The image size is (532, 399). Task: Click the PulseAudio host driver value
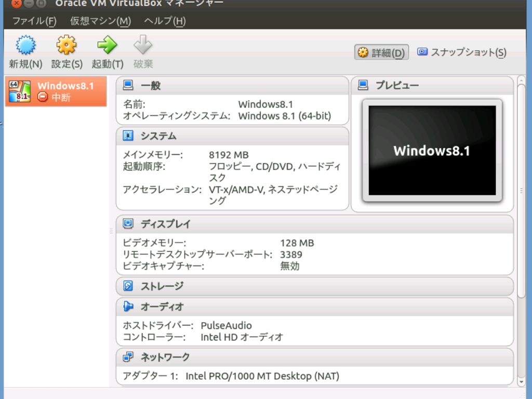click(227, 326)
